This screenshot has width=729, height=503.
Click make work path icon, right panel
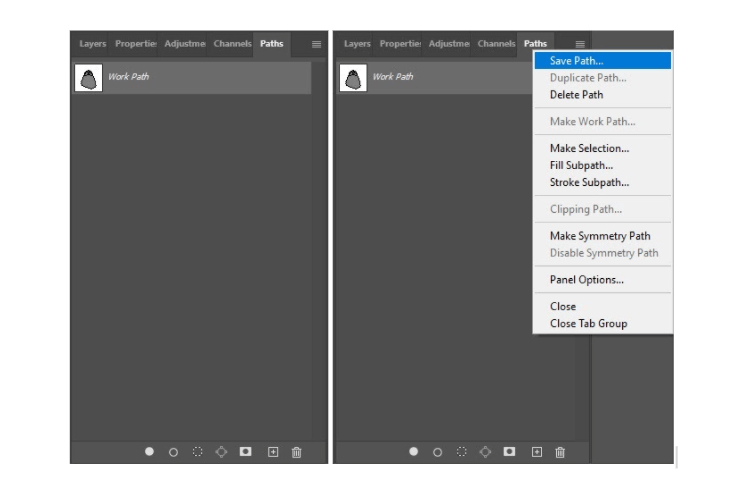[485, 452]
